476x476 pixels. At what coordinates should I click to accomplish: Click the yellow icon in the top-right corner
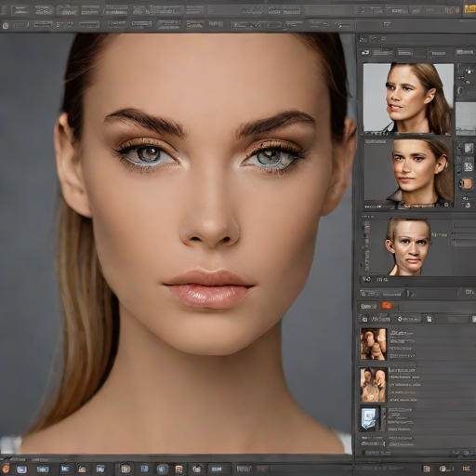(469, 9)
